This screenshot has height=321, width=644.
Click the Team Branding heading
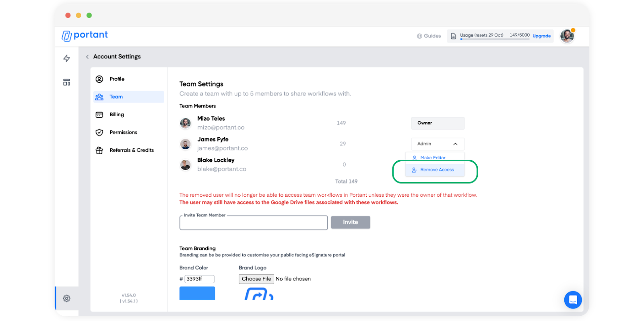point(198,249)
